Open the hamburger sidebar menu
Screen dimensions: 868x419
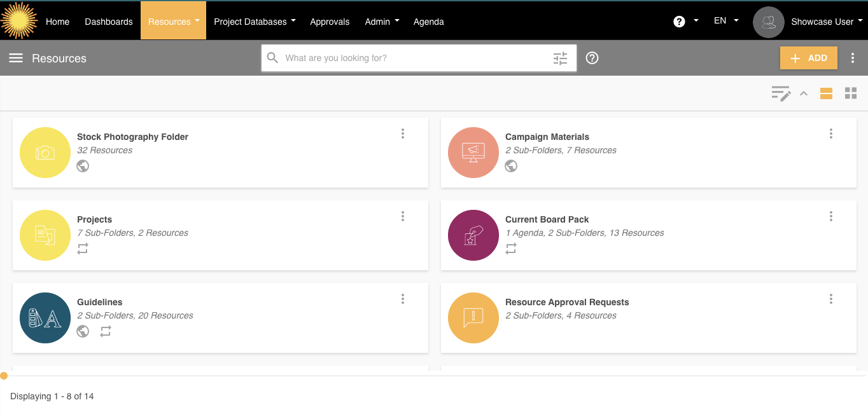[16, 58]
